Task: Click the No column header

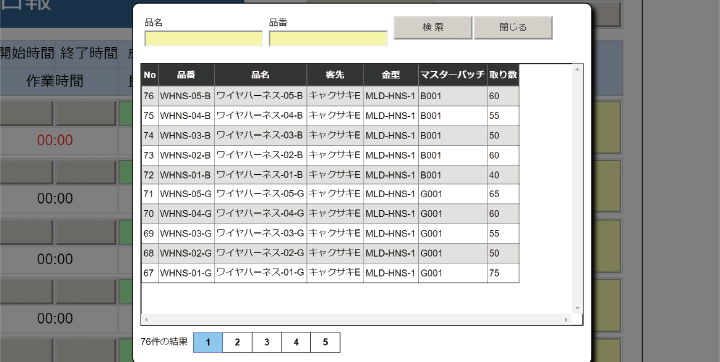Action: pyautogui.click(x=150, y=75)
